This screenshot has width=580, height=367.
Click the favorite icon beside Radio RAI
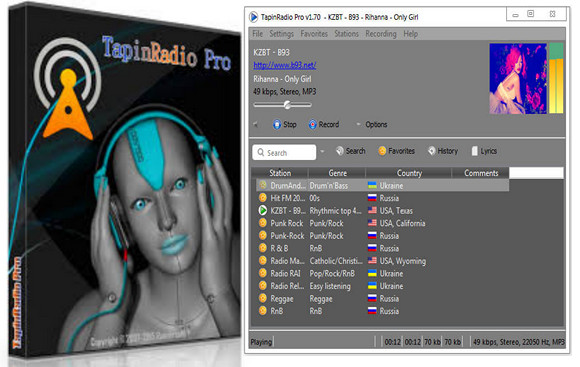pos(263,273)
